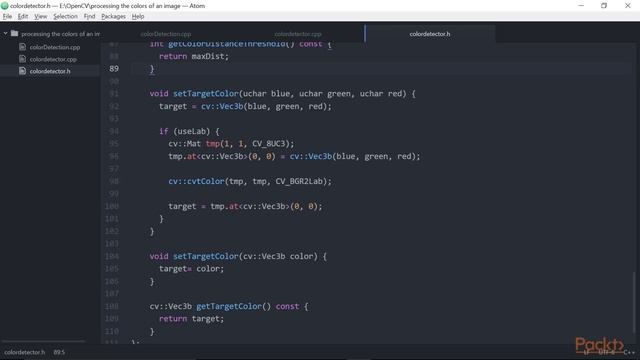Minimize the Atom window
The height and width of the screenshot is (360, 640).
pos(581,6)
